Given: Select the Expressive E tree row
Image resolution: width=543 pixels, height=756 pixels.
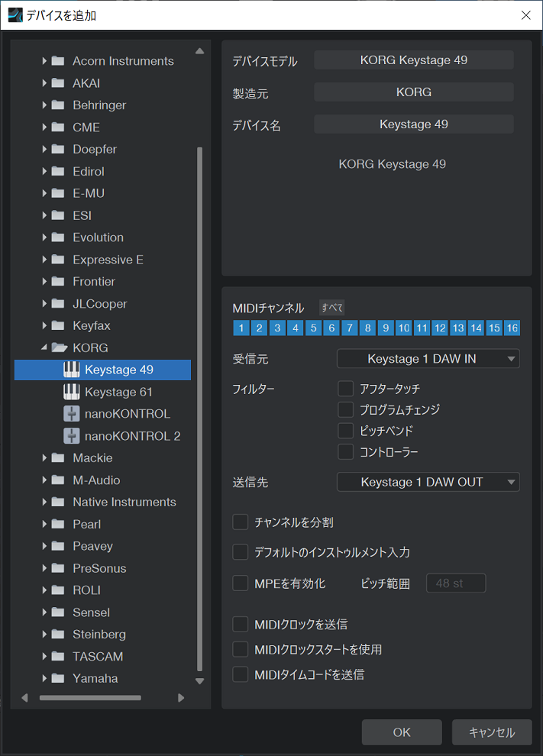Looking at the screenshot, I should coord(102,260).
